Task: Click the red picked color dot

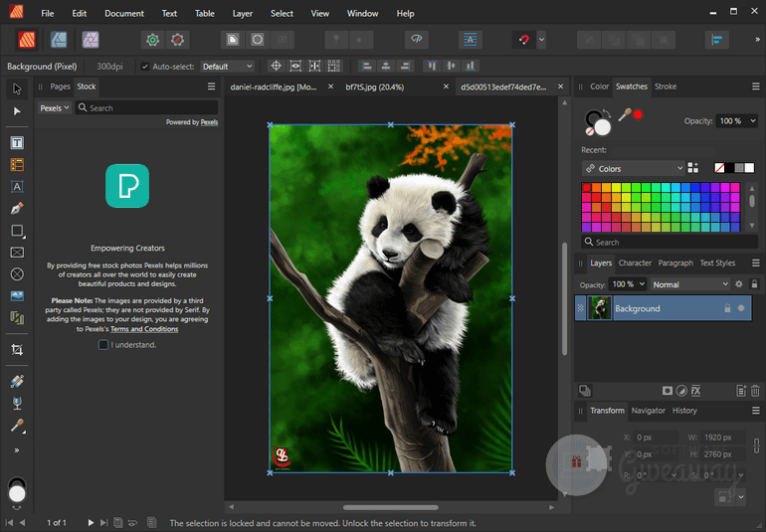Action: click(638, 114)
